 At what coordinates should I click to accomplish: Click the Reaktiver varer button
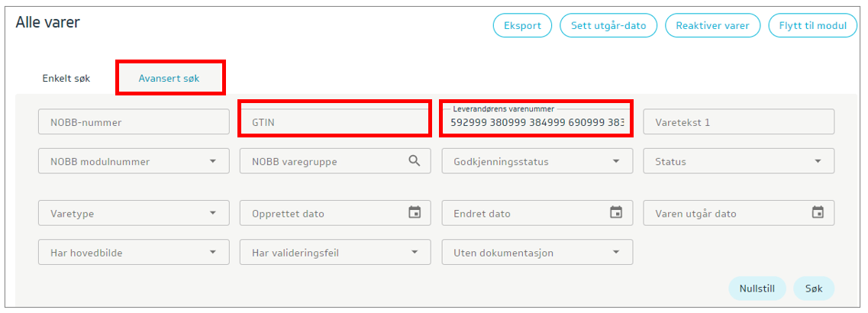coord(712,25)
